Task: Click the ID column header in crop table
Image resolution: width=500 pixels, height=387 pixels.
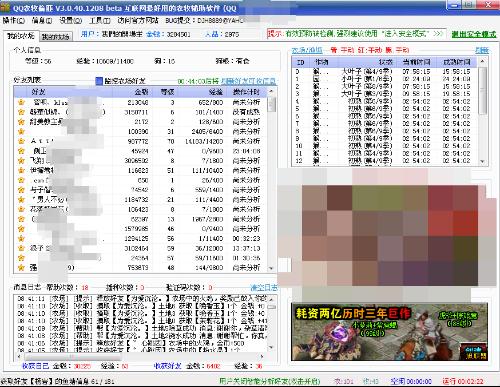Action: coord(300,62)
